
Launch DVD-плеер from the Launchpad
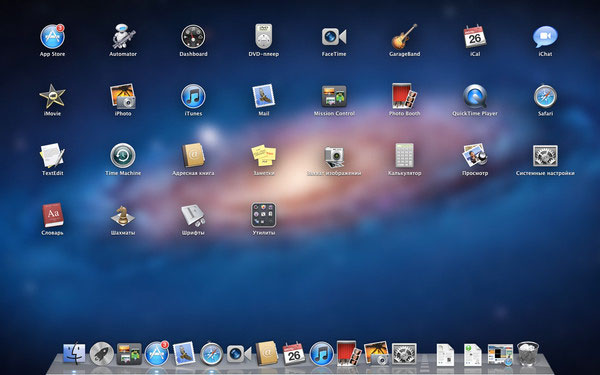tap(264, 37)
